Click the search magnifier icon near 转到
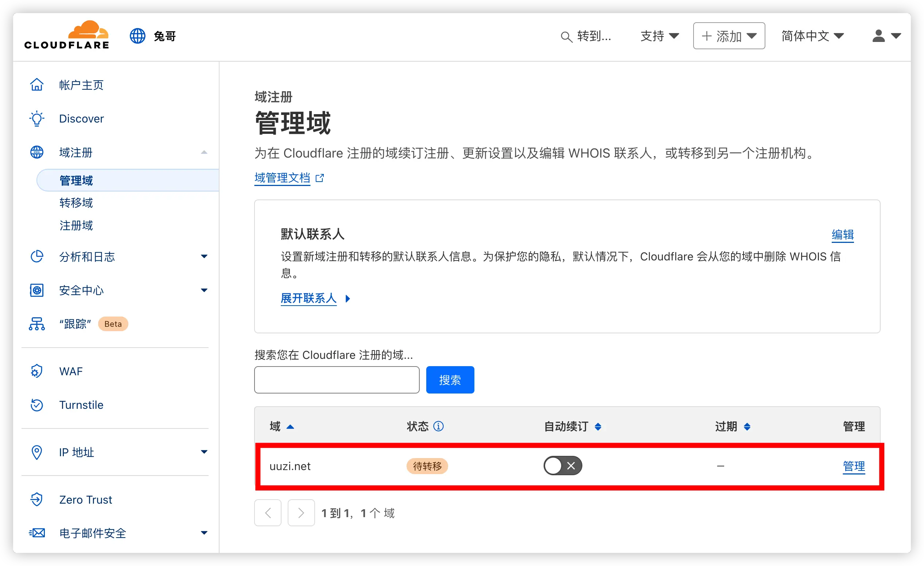The width and height of the screenshot is (924, 566). click(x=566, y=37)
